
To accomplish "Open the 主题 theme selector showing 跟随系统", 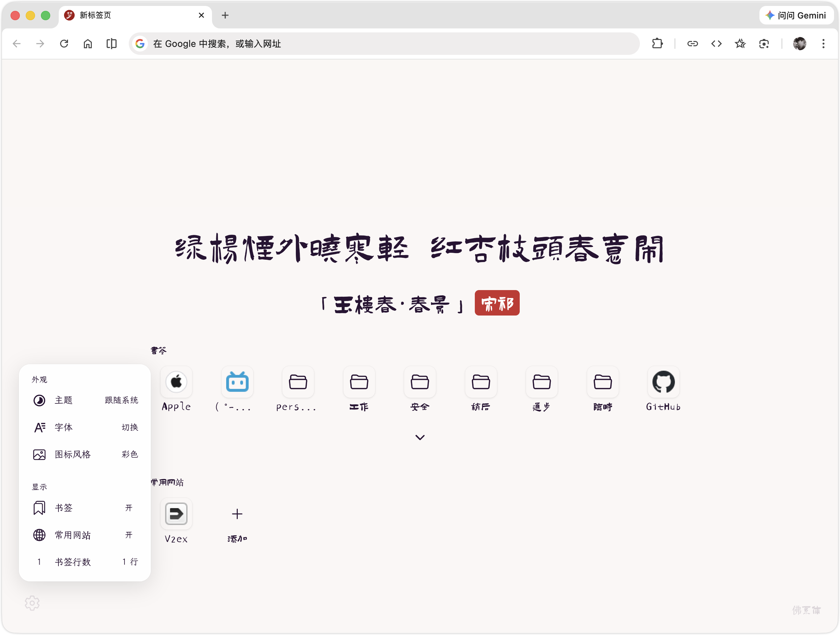I will (x=121, y=400).
